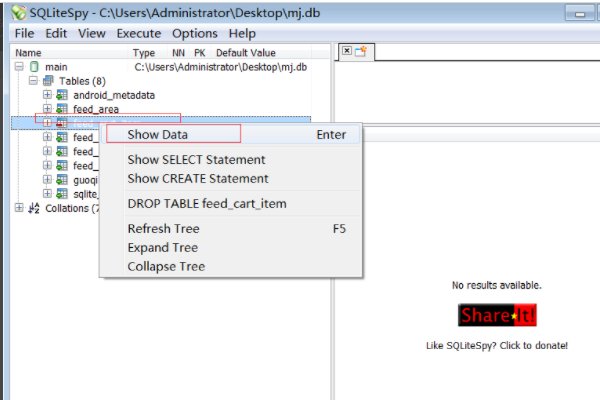Select Show CREATE Statement menu entry
Viewport: 600px width, 400px height.
click(197, 178)
